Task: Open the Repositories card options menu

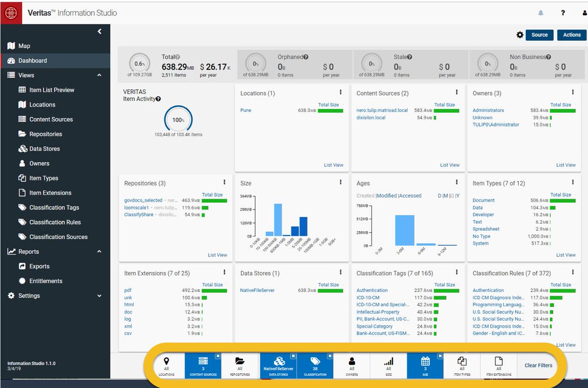Action: (x=224, y=182)
